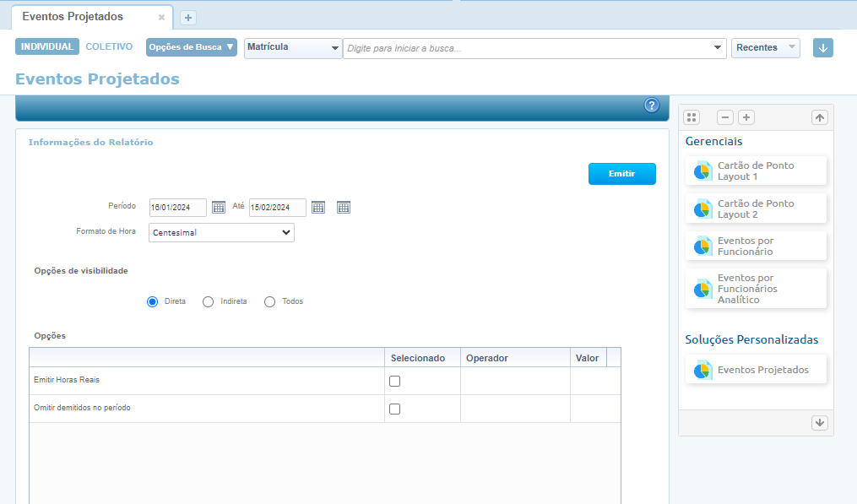Open a new tab with plus button

188,18
